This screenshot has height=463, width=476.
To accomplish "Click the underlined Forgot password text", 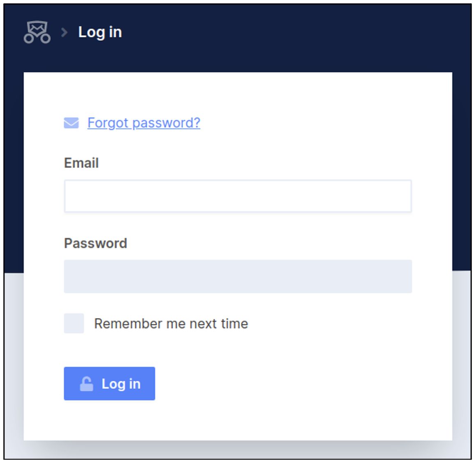I will (x=144, y=122).
